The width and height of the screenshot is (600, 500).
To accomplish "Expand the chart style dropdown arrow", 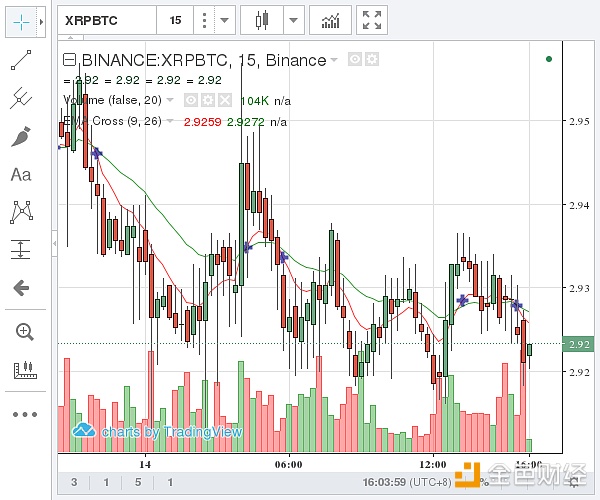I will pos(293,20).
